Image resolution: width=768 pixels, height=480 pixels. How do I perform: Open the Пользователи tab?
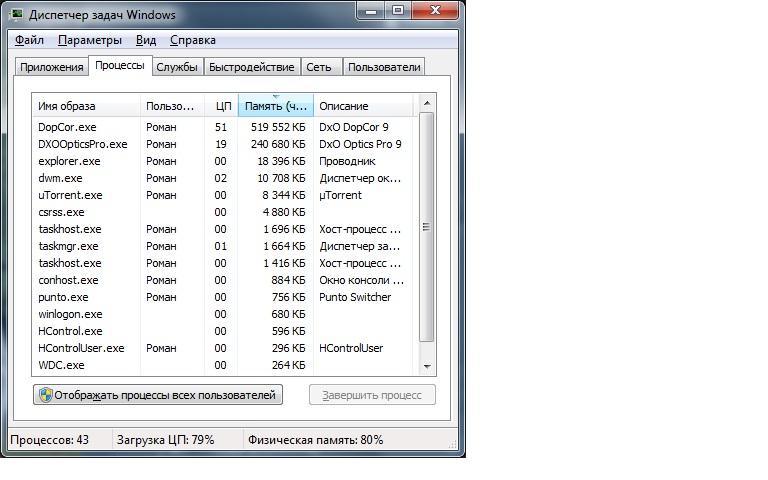point(384,67)
